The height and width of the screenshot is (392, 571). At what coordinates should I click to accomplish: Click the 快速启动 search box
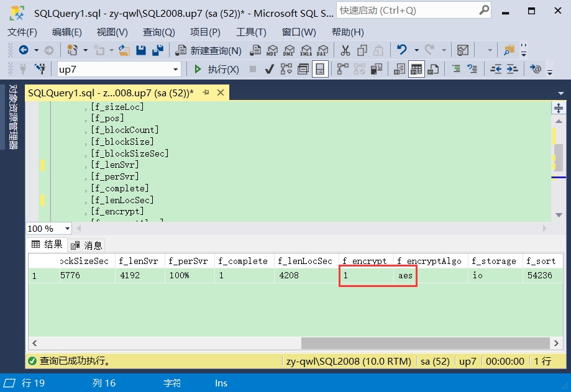coord(414,11)
